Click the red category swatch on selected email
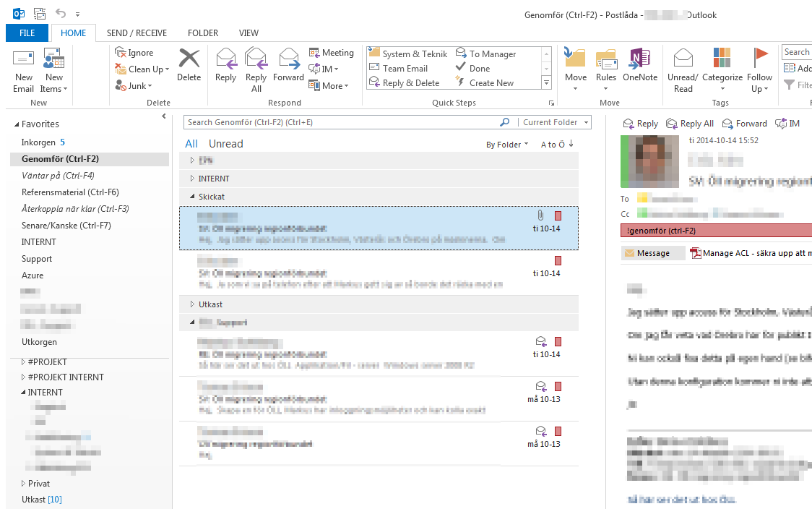Image resolution: width=812 pixels, height=509 pixels. click(558, 216)
